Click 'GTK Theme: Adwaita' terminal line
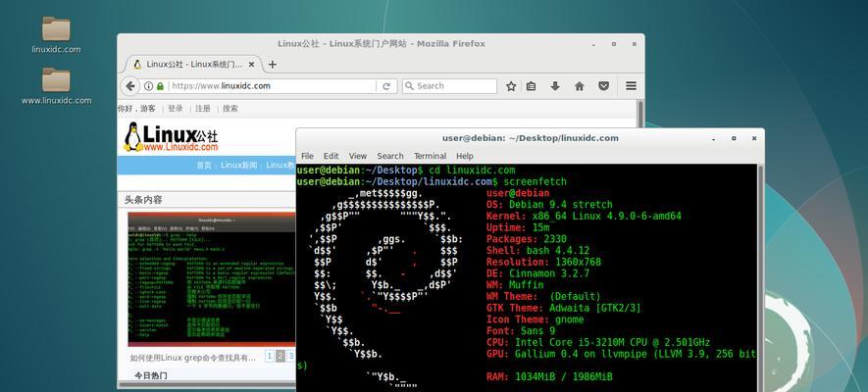This screenshot has height=392, width=868. click(x=564, y=308)
